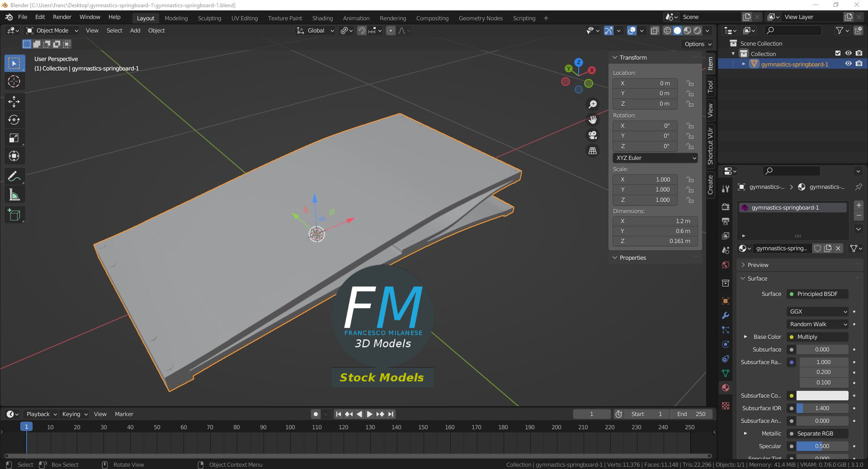Select the Transform tool

[14, 156]
